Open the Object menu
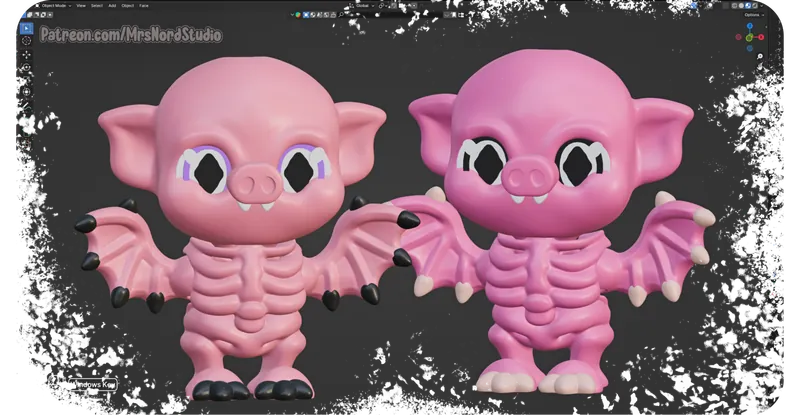Screen dimensions: 800x415 [128, 6]
